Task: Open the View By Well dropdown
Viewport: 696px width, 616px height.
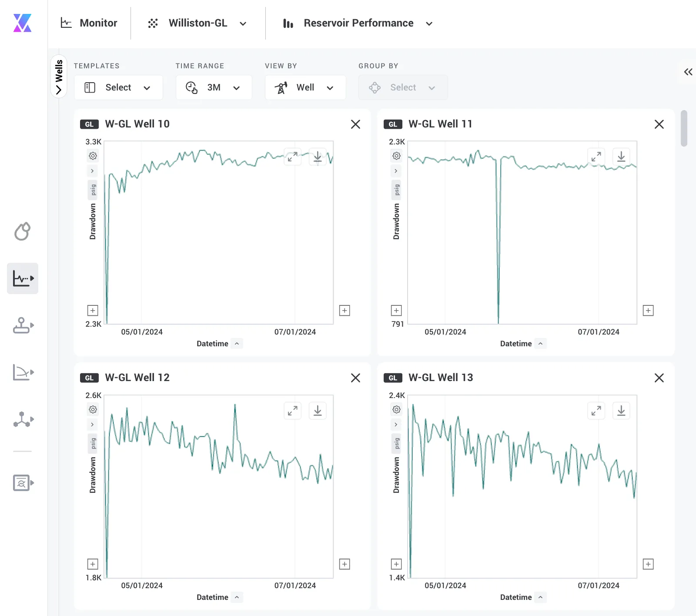Action: coord(305,87)
